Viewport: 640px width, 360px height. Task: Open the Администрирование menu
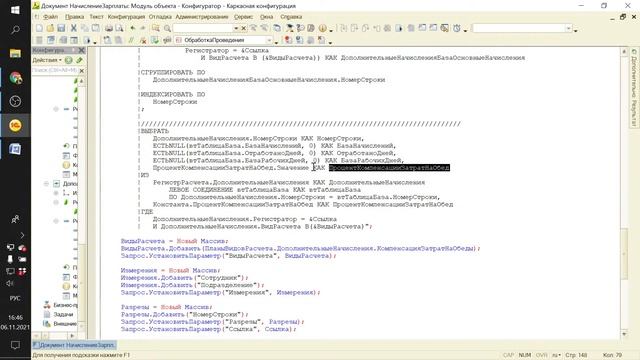[202, 17]
